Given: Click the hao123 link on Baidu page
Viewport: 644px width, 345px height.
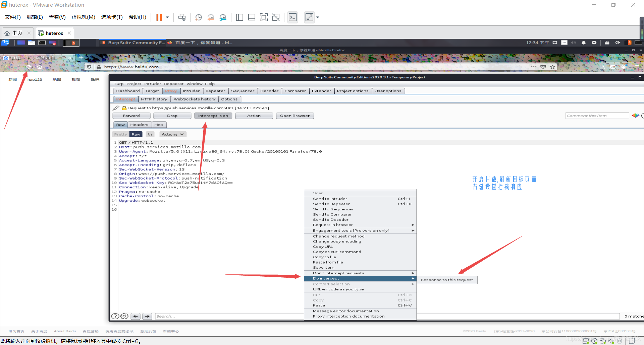Looking at the screenshot, I should [35, 80].
